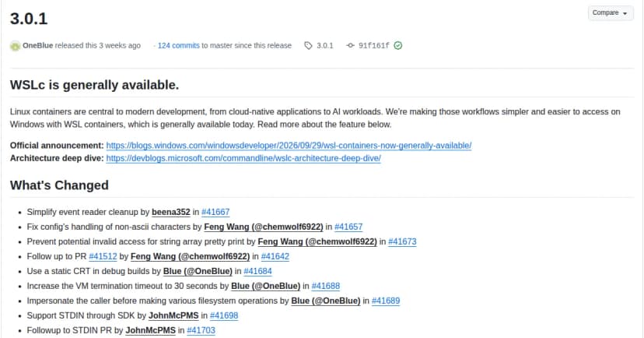
Task: Open pull request #41684
Action: click(257, 271)
